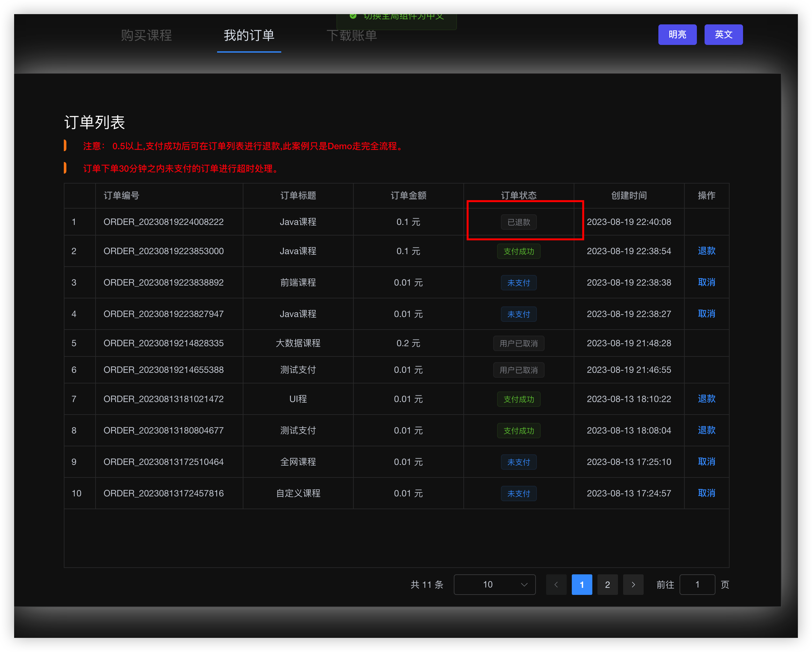Switch to the 下载账单 tab
This screenshot has width=812, height=652.
(351, 35)
